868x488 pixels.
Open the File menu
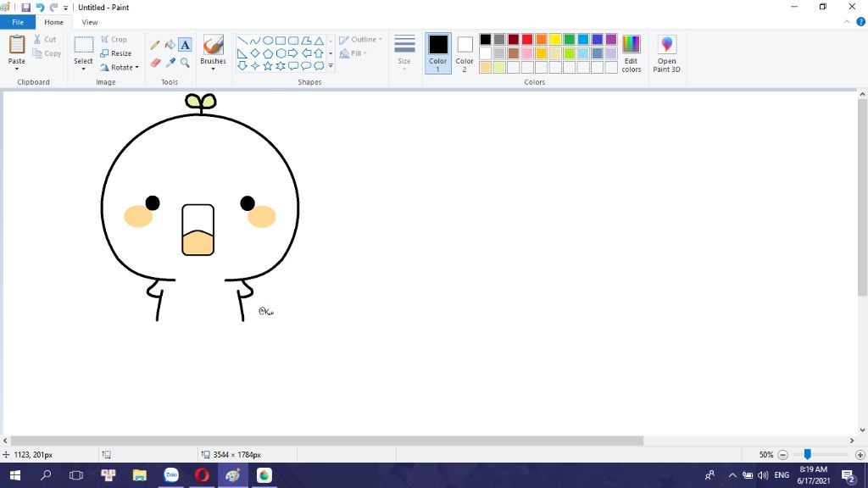click(18, 22)
